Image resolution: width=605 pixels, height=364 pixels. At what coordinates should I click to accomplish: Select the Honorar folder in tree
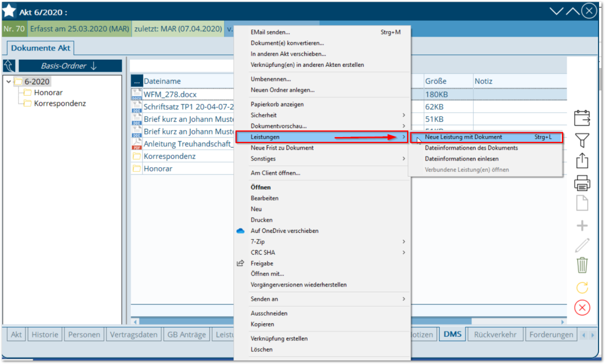tap(48, 93)
